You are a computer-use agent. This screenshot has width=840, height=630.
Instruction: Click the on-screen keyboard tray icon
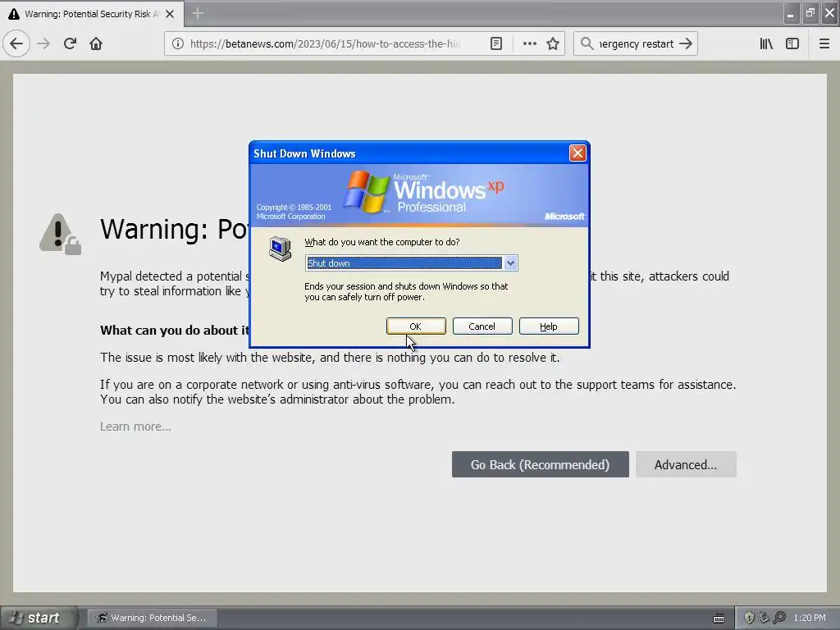[x=719, y=619]
